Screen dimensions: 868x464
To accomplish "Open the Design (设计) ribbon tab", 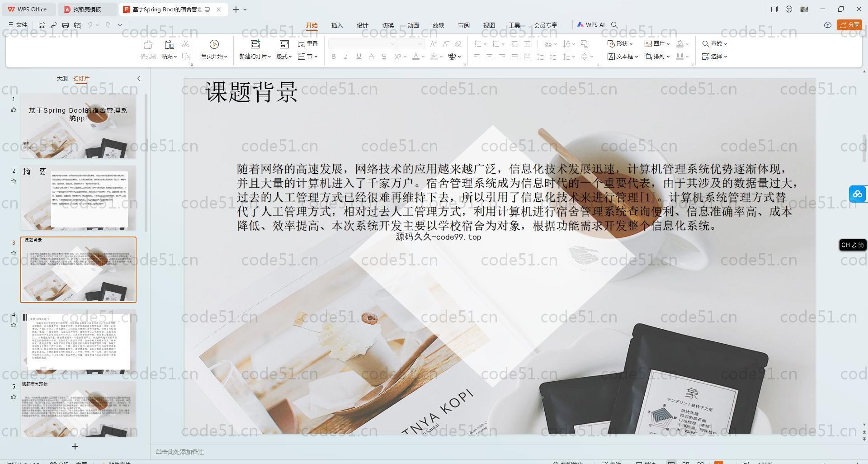I will pos(362,25).
